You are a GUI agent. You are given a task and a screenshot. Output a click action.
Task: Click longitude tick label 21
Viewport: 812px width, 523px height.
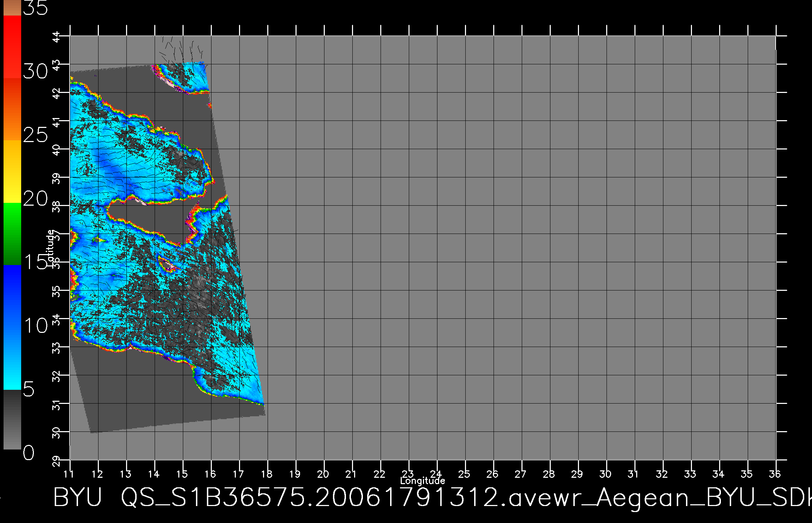(x=351, y=474)
